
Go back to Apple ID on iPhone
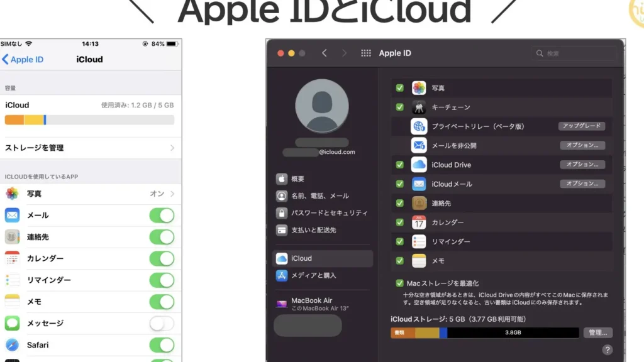[x=23, y=60]
